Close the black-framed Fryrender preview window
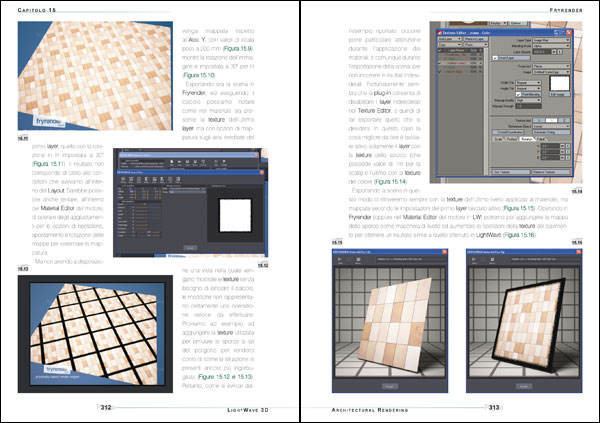This screenshot has width=600, height=423. (579, 252)
